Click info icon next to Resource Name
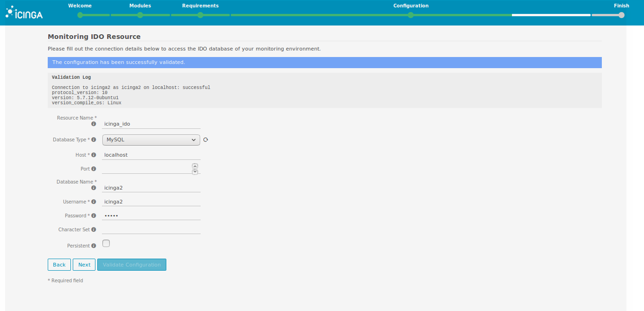 [94, 124]
